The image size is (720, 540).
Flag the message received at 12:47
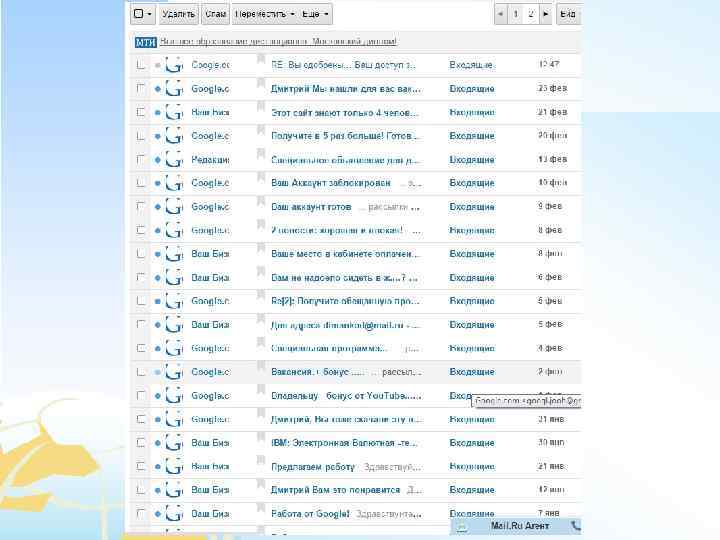pos(261,59)
